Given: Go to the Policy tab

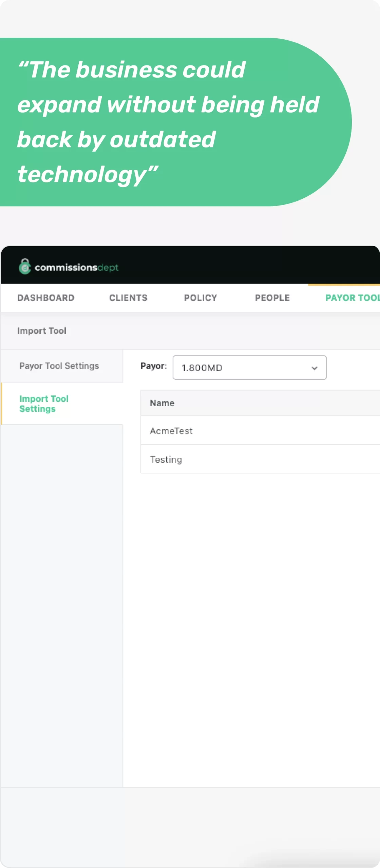Looking at the screenshot, I should click(x=201, y=298).
